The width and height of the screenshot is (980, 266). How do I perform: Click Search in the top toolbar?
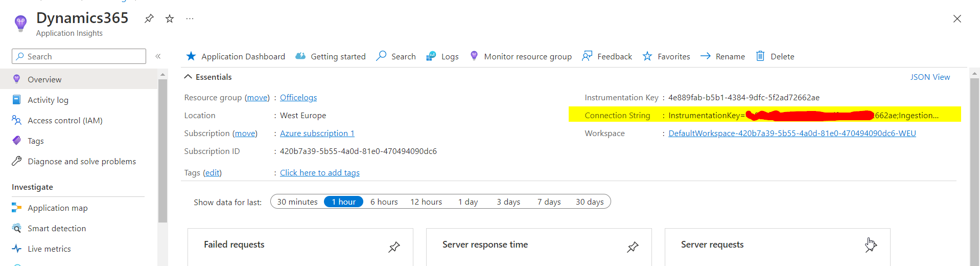coord(396,56)
